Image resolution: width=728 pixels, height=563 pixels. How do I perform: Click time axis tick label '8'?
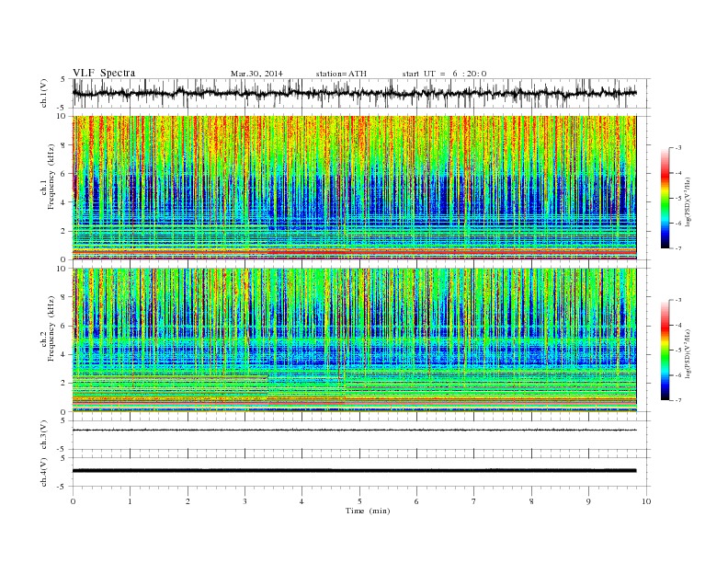(531, 501)
